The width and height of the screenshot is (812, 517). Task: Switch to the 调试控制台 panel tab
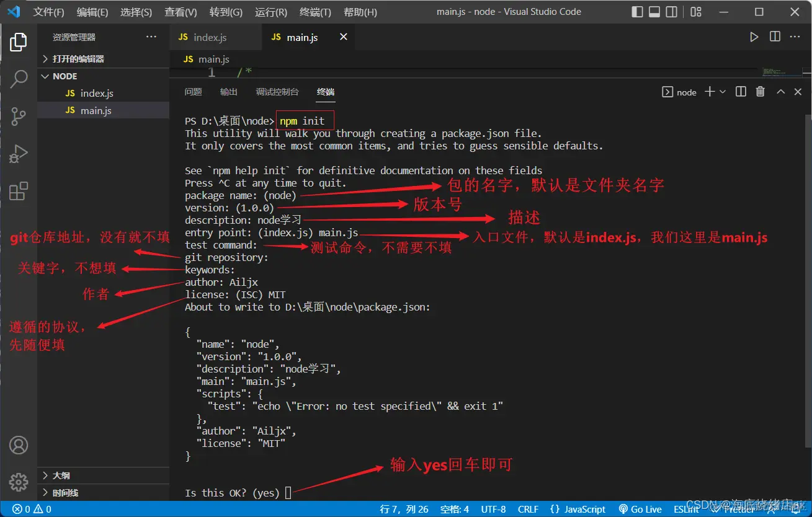pos(277,92)
